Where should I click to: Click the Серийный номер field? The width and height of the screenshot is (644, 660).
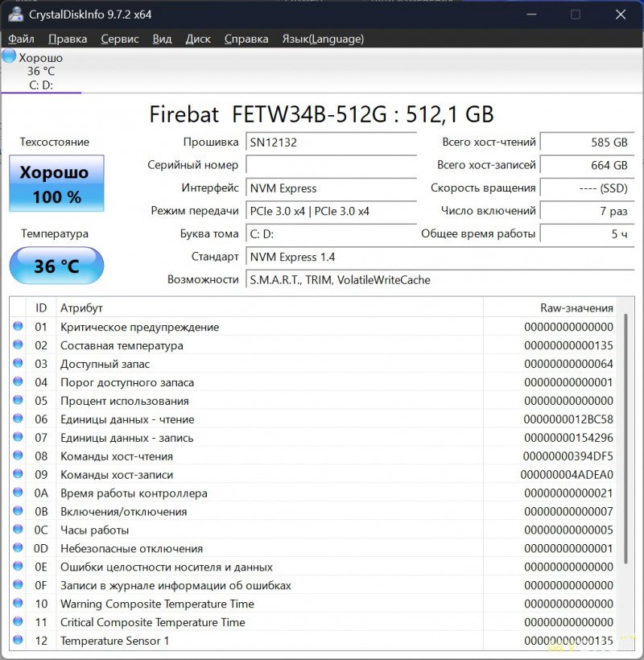coord(330,165)
